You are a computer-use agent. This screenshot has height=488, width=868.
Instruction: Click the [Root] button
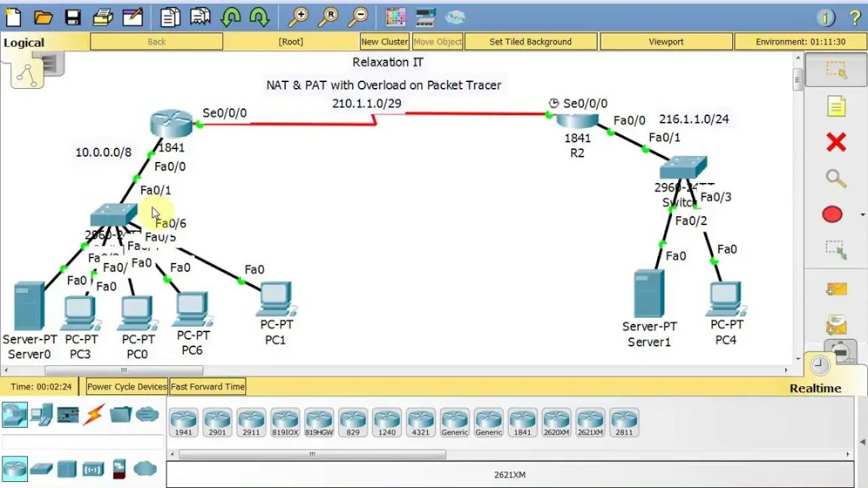pyautogui.click(x=291, y=41)
